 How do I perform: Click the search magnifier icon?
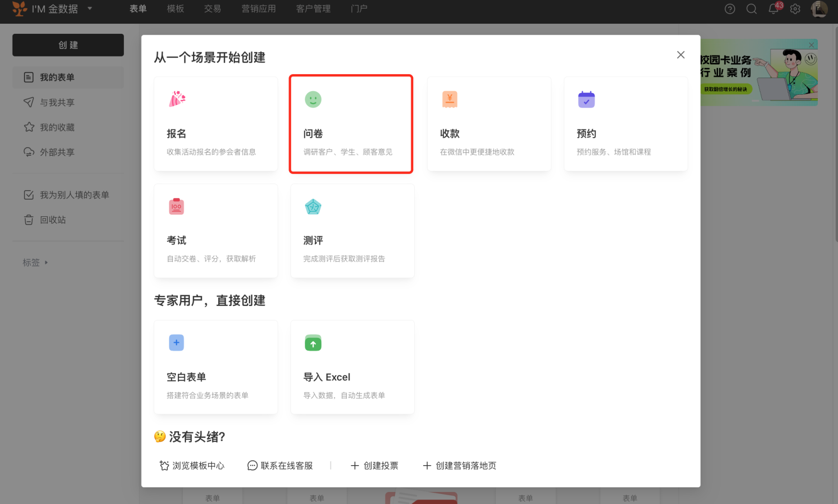(751, 9)
